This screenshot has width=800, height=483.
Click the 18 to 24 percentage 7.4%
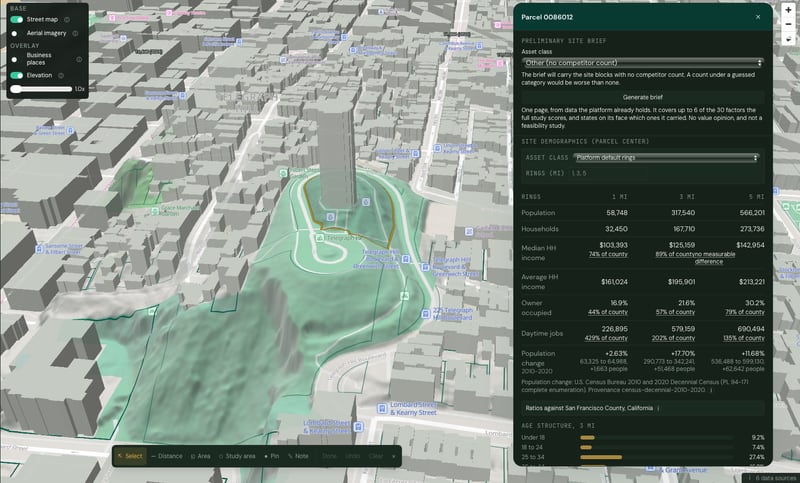coord(758,447)
